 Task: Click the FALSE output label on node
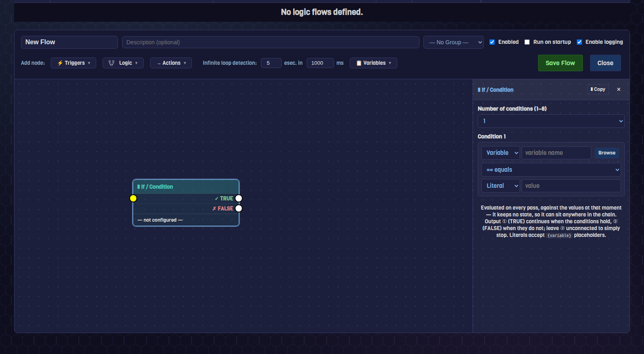(223, 208)
